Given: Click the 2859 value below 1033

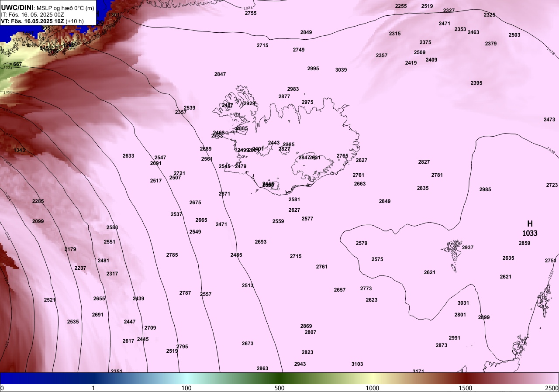Looking at the screenshot, I should 524,243.
